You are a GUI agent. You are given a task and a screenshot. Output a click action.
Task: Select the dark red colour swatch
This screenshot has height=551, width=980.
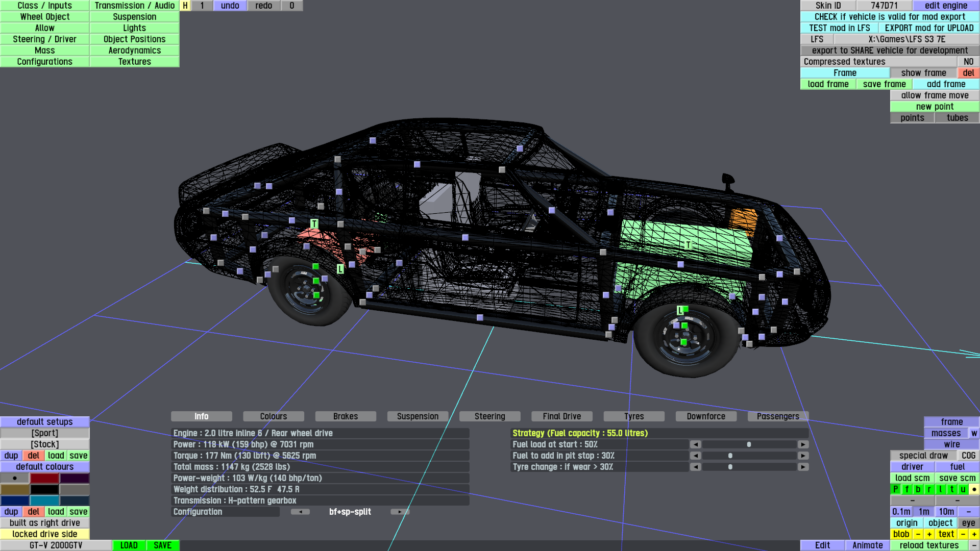pos(45,478)
